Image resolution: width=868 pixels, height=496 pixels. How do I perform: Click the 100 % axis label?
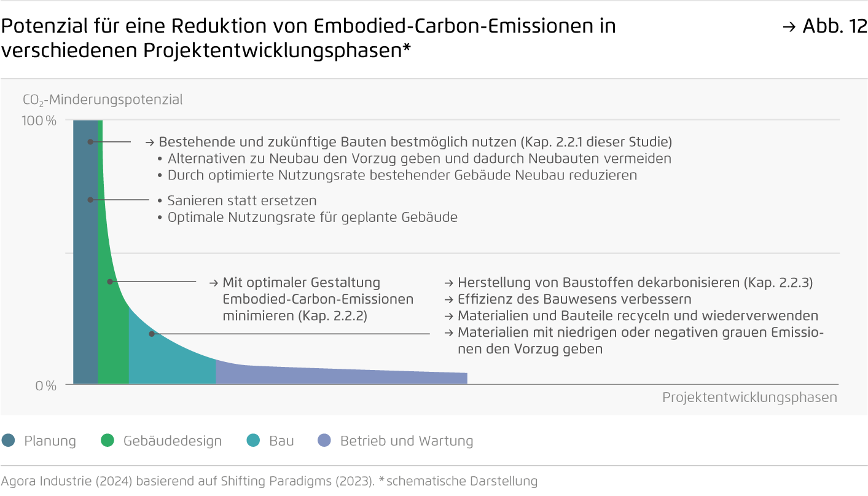coord(39,120)
